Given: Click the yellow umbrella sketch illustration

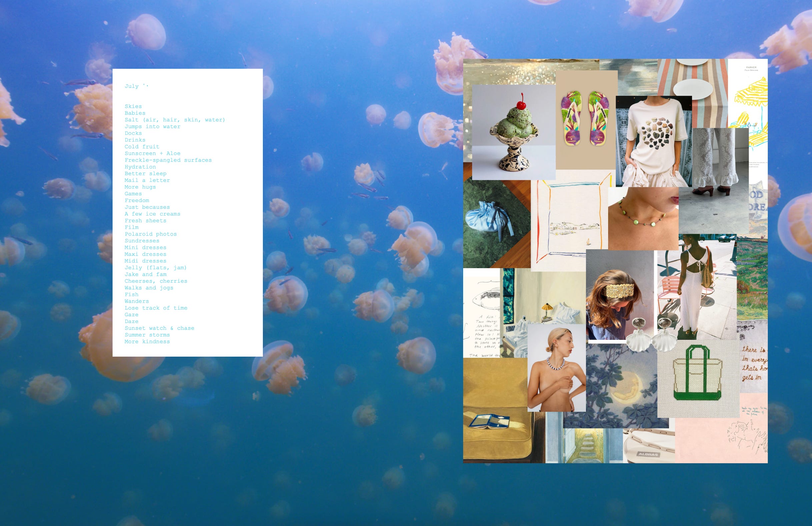Looking at the screenshot, I should pos(748,105).
